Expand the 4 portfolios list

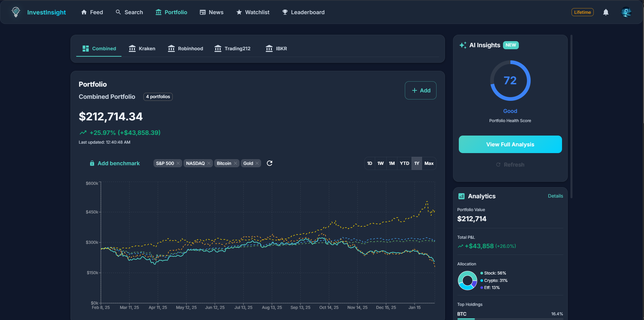coord(158,97)
